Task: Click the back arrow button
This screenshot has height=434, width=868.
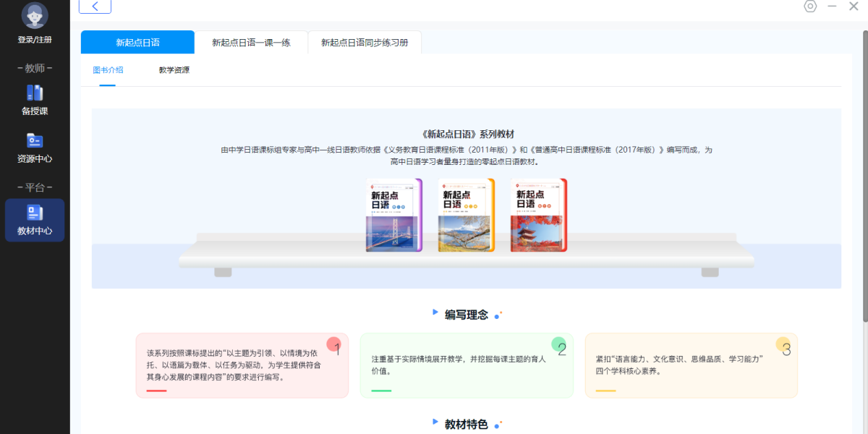Action: (95, 7)
